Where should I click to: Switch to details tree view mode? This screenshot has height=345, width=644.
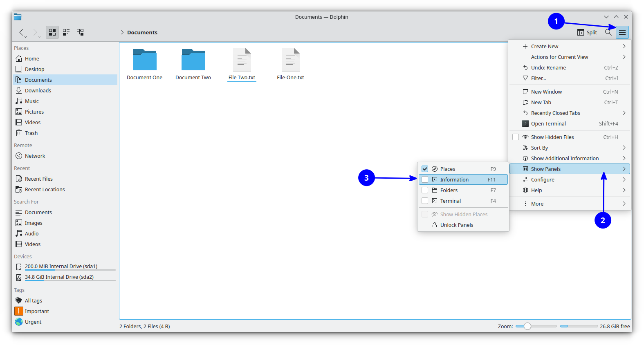(x=80, y=32)
